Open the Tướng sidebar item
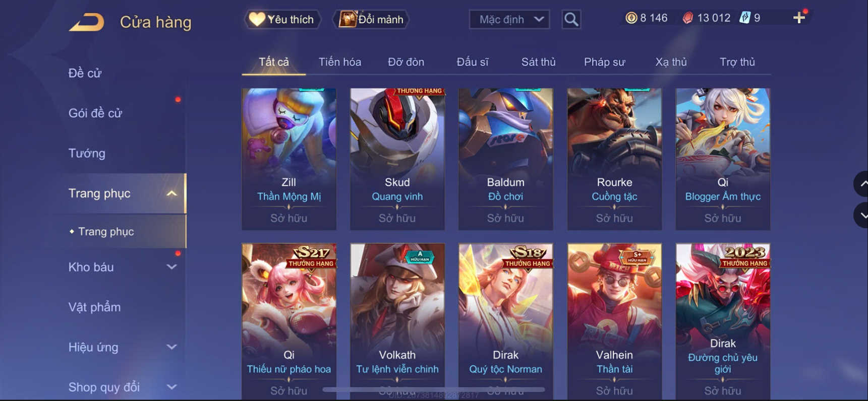 (x=87, y=153)
